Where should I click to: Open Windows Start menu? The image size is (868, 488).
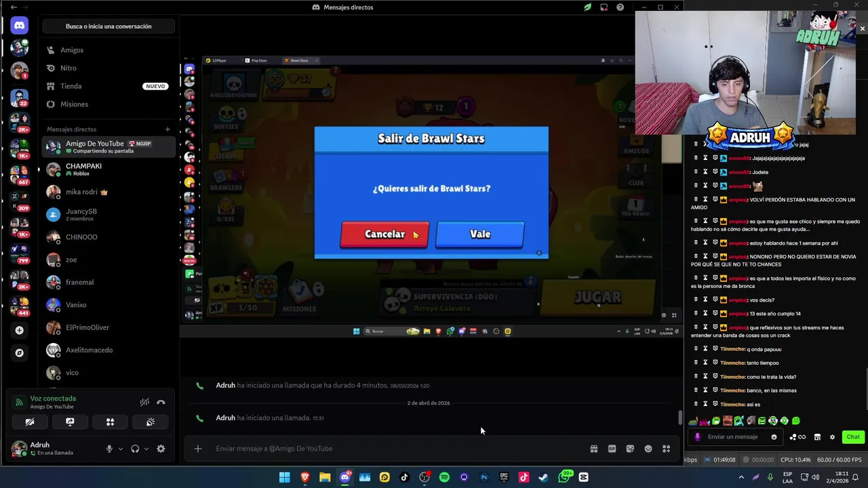285,477
